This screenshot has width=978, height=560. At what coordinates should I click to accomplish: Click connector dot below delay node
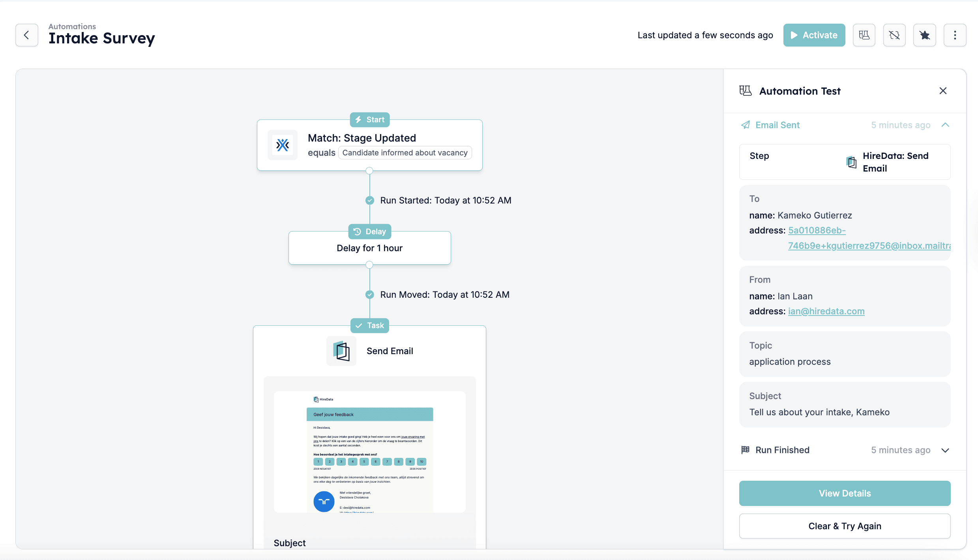pyautogui.click(x=369, y=265)
